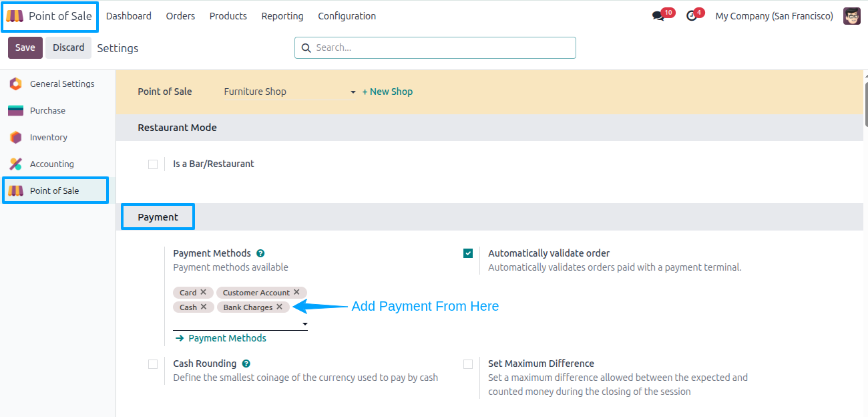The height and width of the screenshot is (417, 868).
Task: Open the Reporting menu
Action: 282,16
